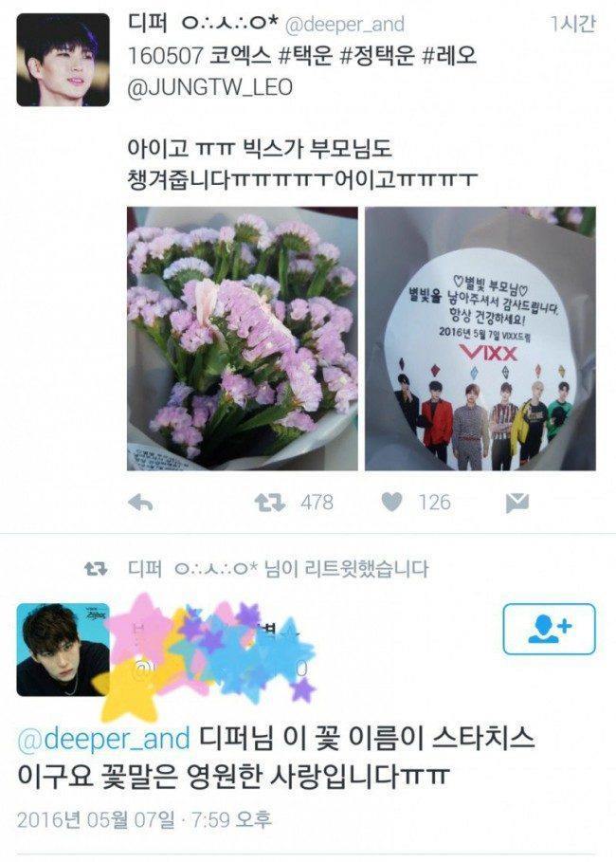Click the retweeted-by notice icon
Image resolution: width=616 pixels, height=862 pixels.
(x=96, y=569)
